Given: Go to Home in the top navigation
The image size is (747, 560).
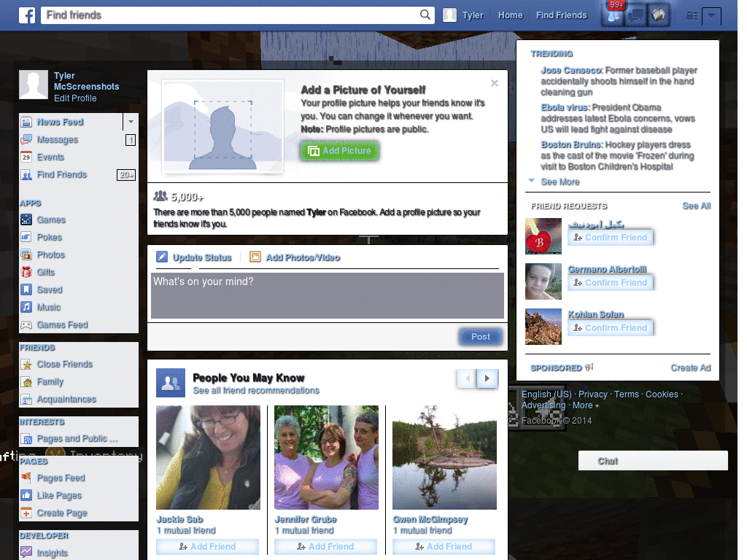Looking at the screenshot, I should coord(510,15).
